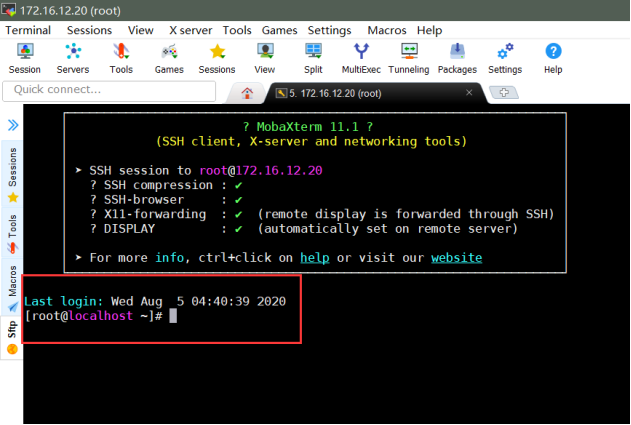Click the Help question mark toolbar icon
The width and height of the screenshot is (631, 425).
point(553,59)
